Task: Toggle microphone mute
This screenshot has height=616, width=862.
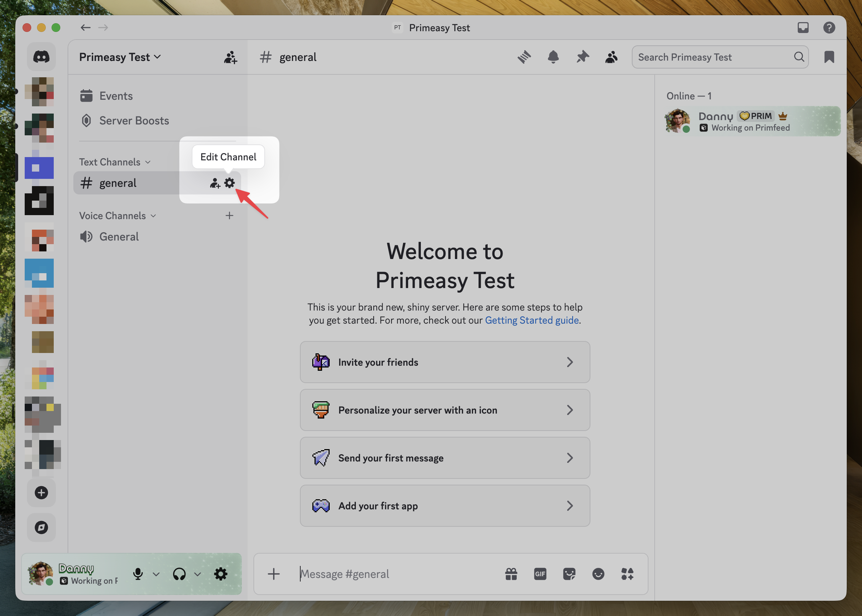Action: (x=138, y=574)
